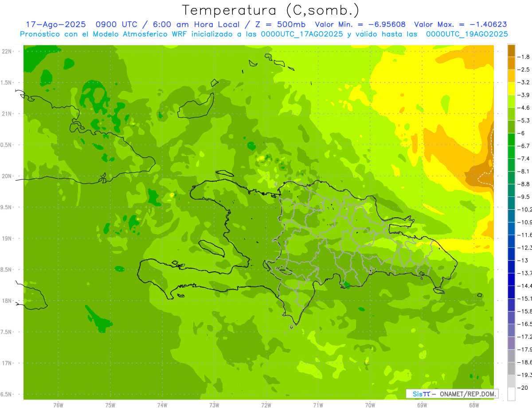Pick the olive-green swatch between -5.3 and -6
Viewport: 532px width, 411px height.
511,127
